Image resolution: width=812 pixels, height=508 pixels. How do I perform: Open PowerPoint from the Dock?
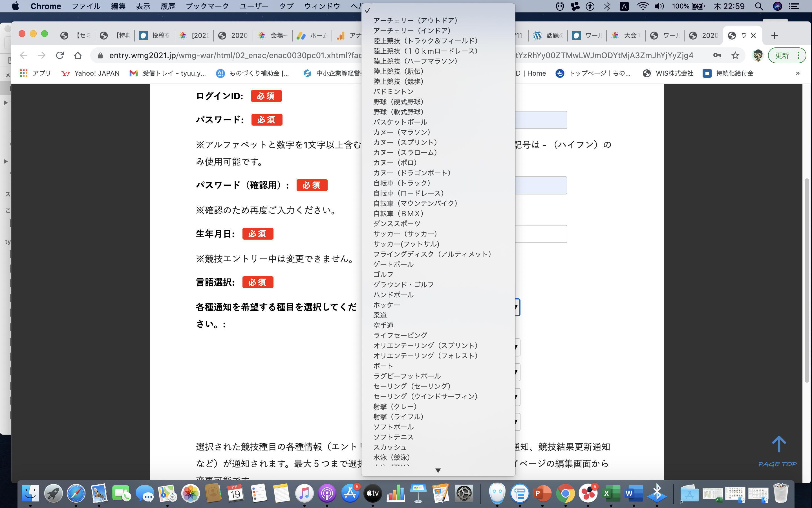coord(542,493)
